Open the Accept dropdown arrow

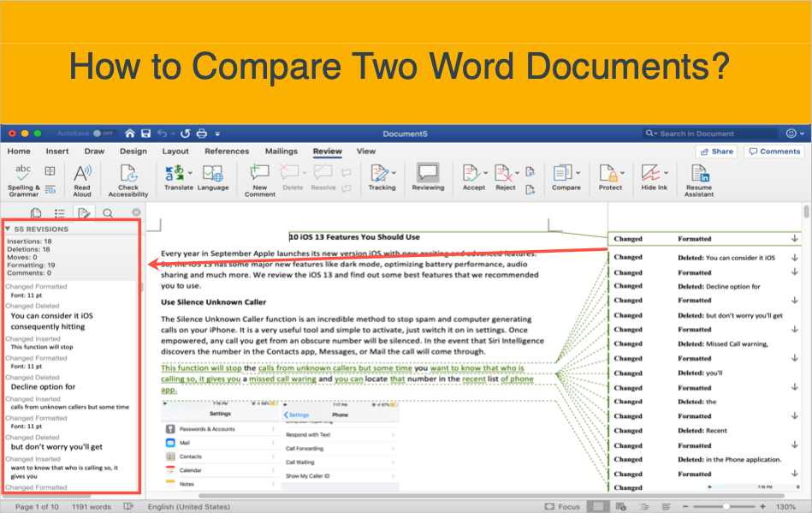pyautogui.click(x=486, y=172)
